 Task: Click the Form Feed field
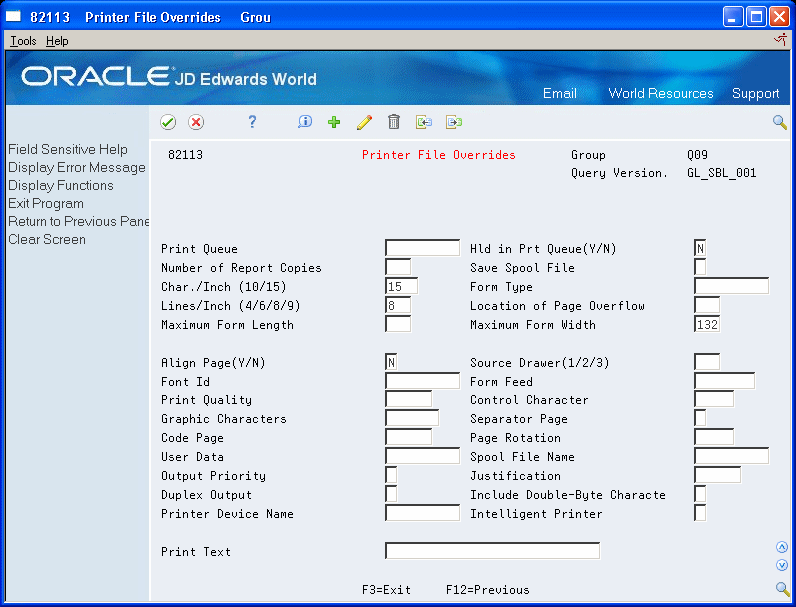point(724,381)
